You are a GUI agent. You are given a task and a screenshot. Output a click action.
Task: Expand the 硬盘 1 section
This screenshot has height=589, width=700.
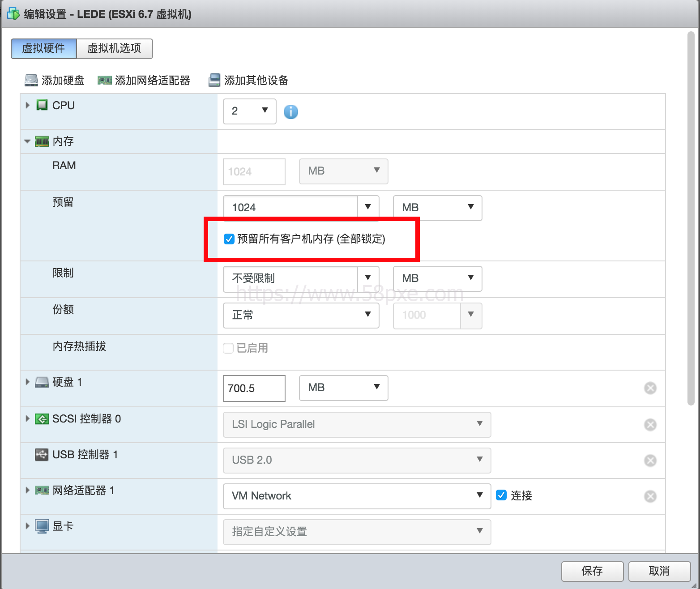(x=28, y=382)
